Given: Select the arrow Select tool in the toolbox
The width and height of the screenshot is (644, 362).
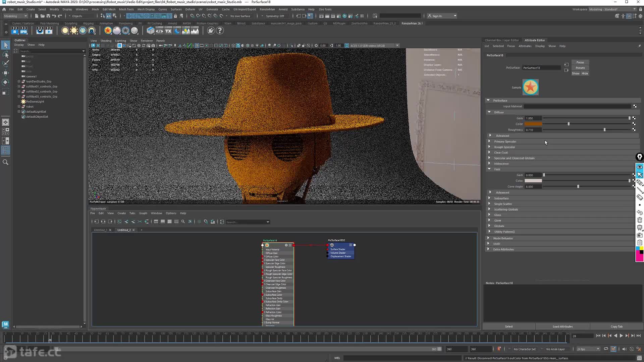Looking at the screenshot, I should 6,45.
